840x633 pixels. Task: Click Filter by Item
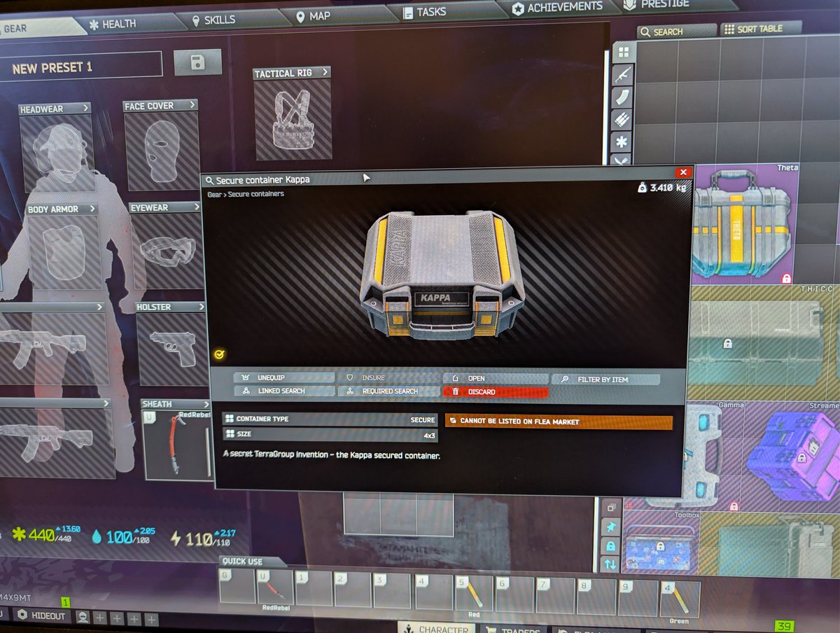coord(606,380)
